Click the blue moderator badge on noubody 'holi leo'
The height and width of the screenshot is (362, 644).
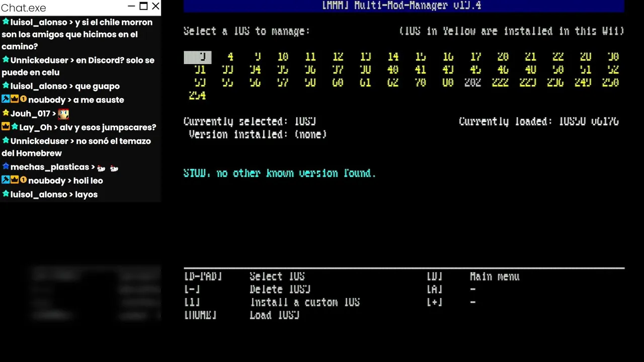point(6,180)
